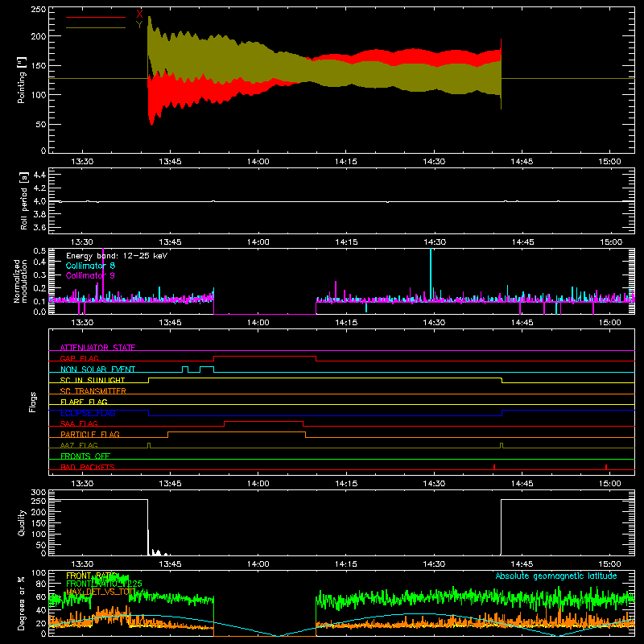The image size is (644, 644).
Task: Click the 14:00 label under the Pointing plot
Action: [x=258, y=162]
